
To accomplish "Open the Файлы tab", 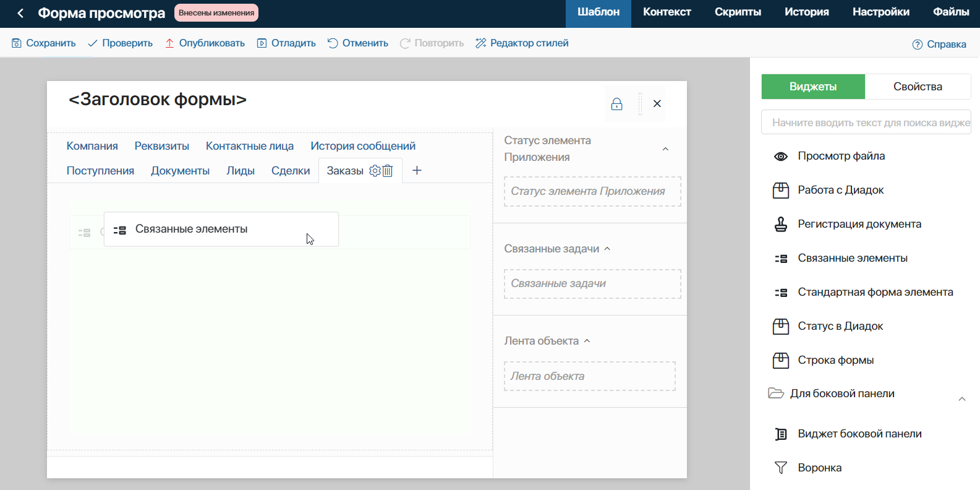I will 950,12.
